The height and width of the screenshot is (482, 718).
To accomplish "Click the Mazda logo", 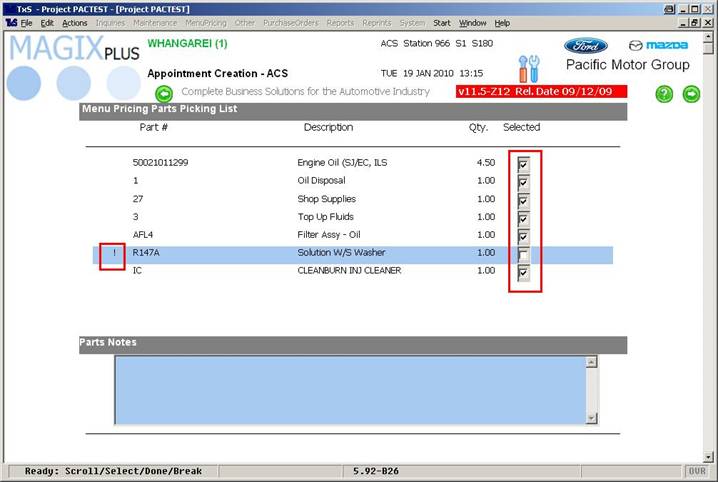I will click(x=658, y=46).
